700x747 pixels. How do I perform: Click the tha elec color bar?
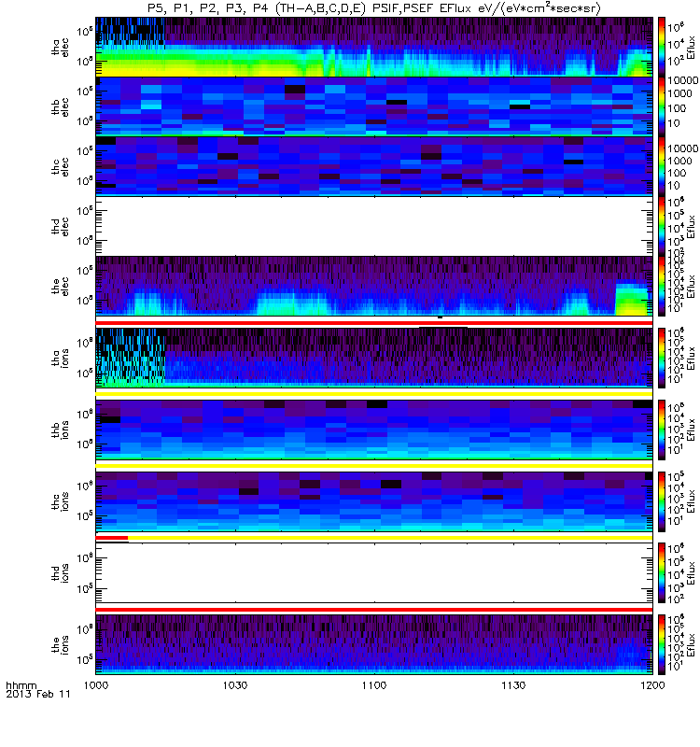coord(662,47)
